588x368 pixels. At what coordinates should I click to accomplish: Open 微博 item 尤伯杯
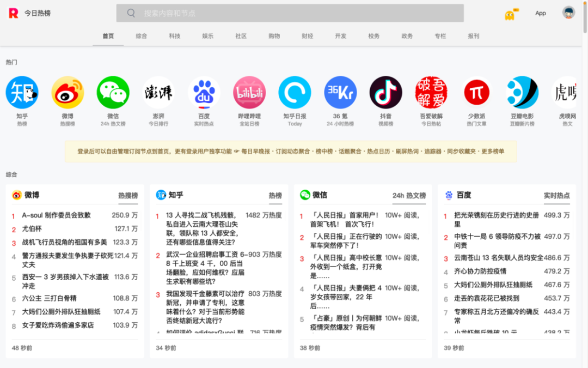coord(32,228)
